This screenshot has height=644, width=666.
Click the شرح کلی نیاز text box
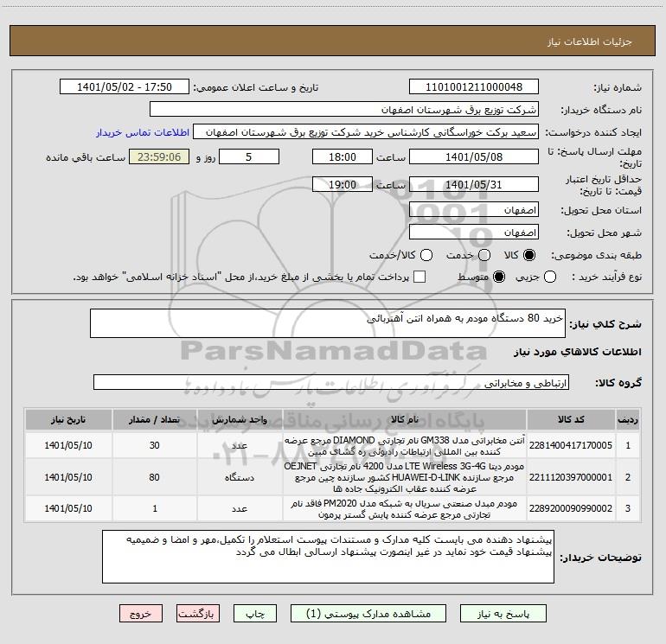[328, 323]
